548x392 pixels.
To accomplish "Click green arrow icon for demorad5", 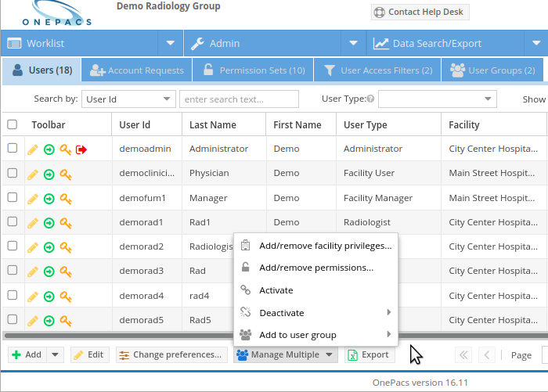I will point(49,321).
